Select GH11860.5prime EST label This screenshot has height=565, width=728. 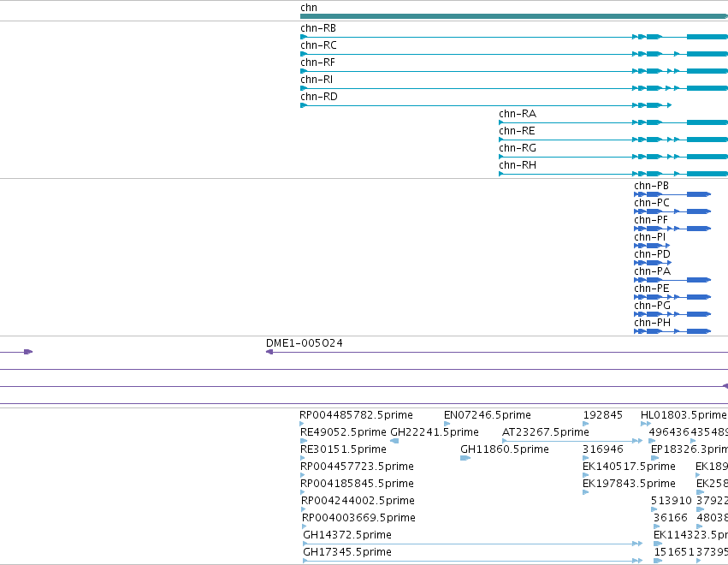coord(505,449)
